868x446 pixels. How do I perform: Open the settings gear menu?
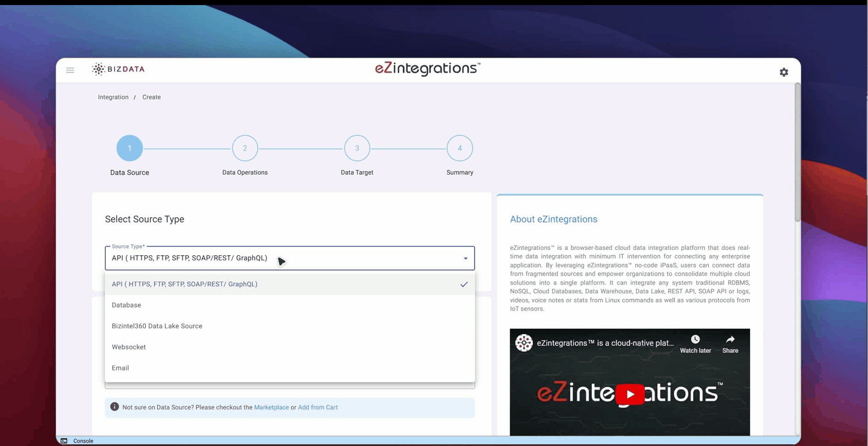click(784, 72)
